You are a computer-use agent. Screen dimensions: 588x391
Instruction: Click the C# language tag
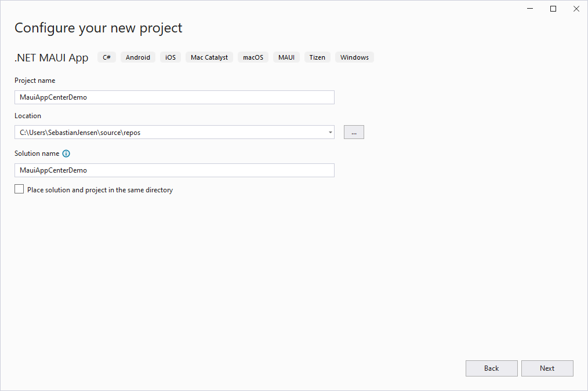[107, 57]
